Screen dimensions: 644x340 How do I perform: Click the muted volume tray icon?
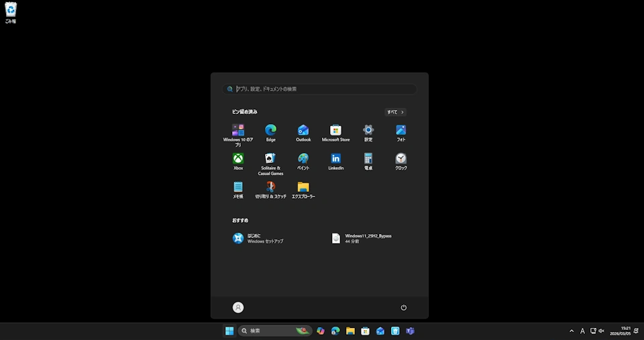(602, 331)
